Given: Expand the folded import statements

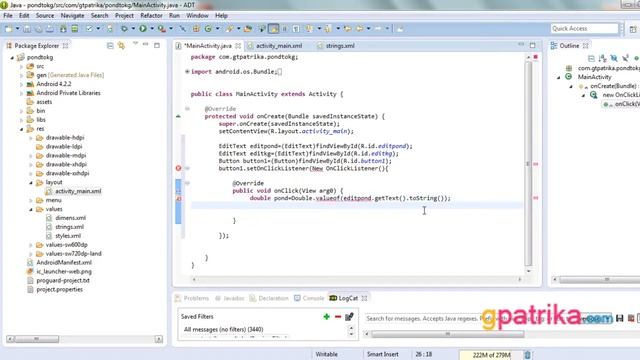Looking at the screenshot, I should [x=187, y=71].
